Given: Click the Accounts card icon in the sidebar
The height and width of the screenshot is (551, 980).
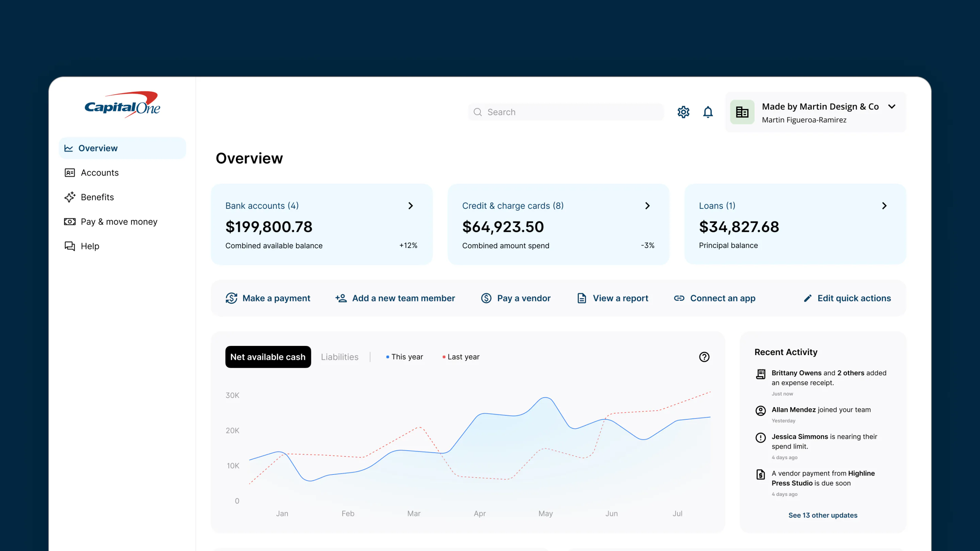Looking at the screenshot, I should tap(70, 173).
